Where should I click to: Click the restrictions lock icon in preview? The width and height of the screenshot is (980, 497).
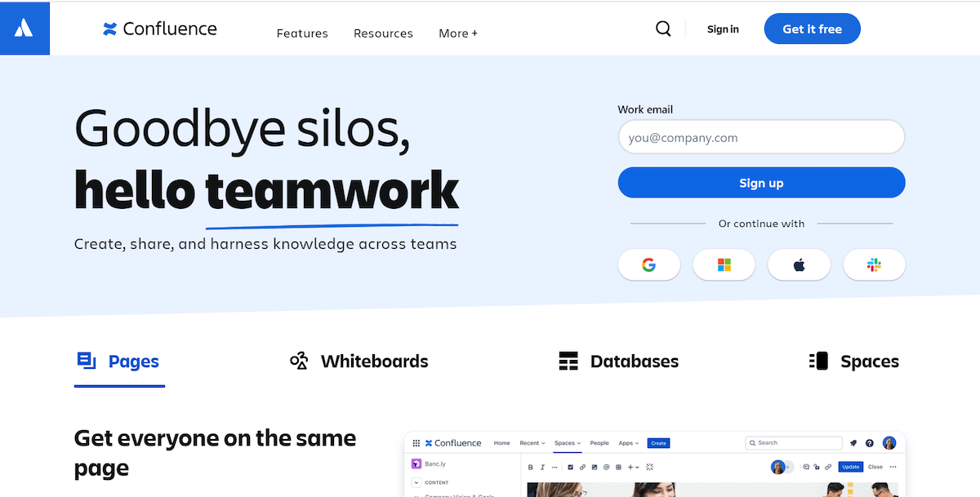pyautogui.click(x=817, y=467)
